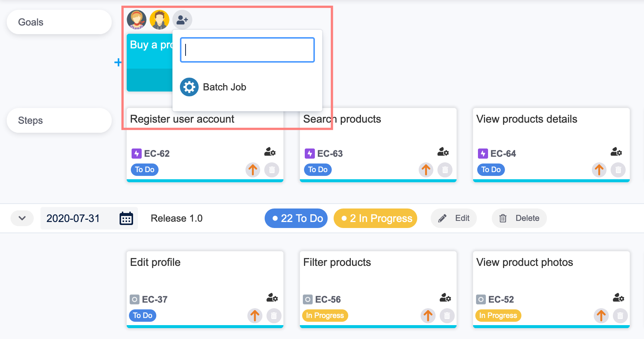Change the In Progress status on EC-52
The width and height of the screenshot is (644, 339).
(x=498, y=315)
